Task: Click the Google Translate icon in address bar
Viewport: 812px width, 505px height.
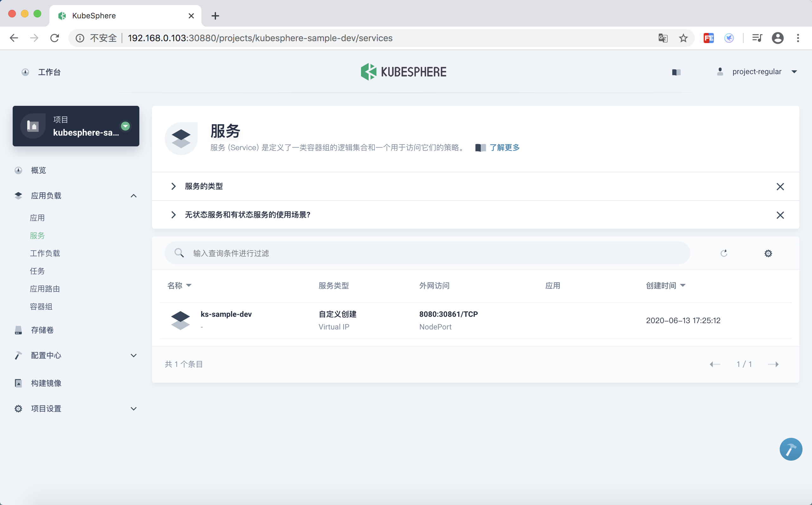Action: (x=663, y=38)
